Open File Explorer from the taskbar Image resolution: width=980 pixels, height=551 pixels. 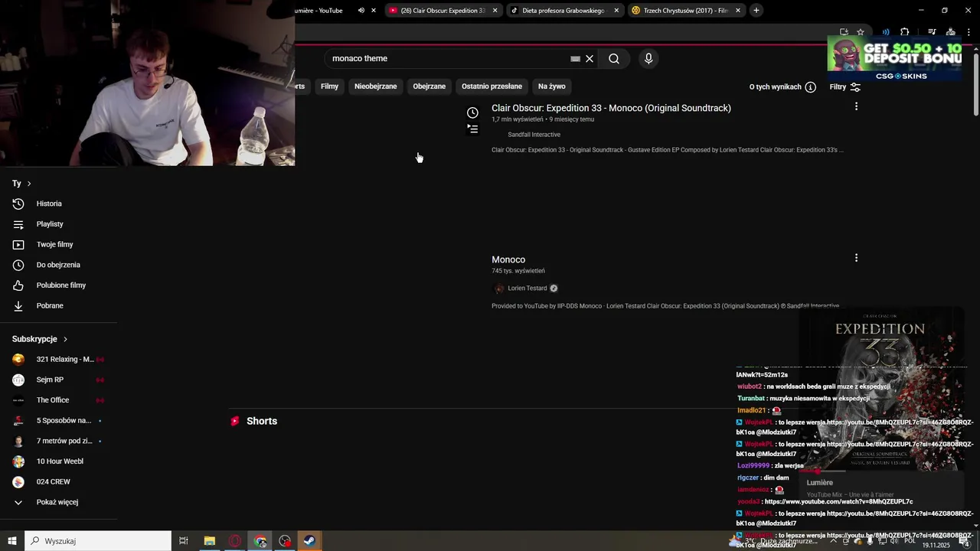coord(209,541)
